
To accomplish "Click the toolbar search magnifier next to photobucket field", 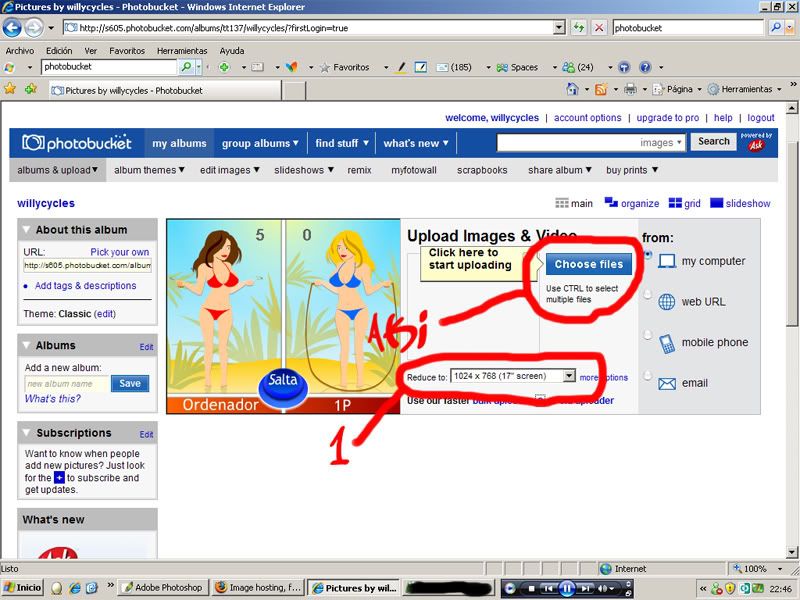I will point(186,66).
